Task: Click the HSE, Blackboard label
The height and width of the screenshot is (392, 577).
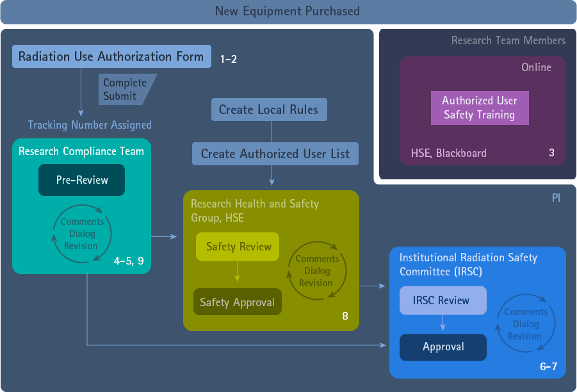Action: (448, 153)
